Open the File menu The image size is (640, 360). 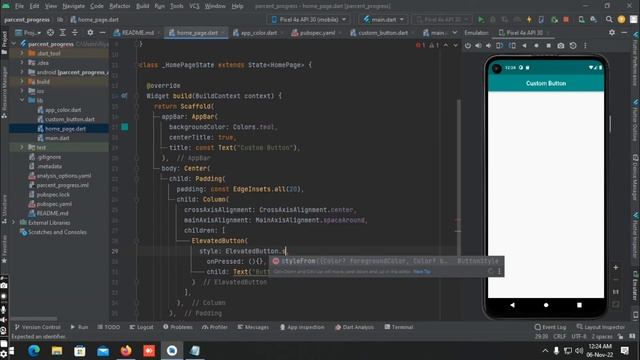pyautogui.click(x=19, y=6)
